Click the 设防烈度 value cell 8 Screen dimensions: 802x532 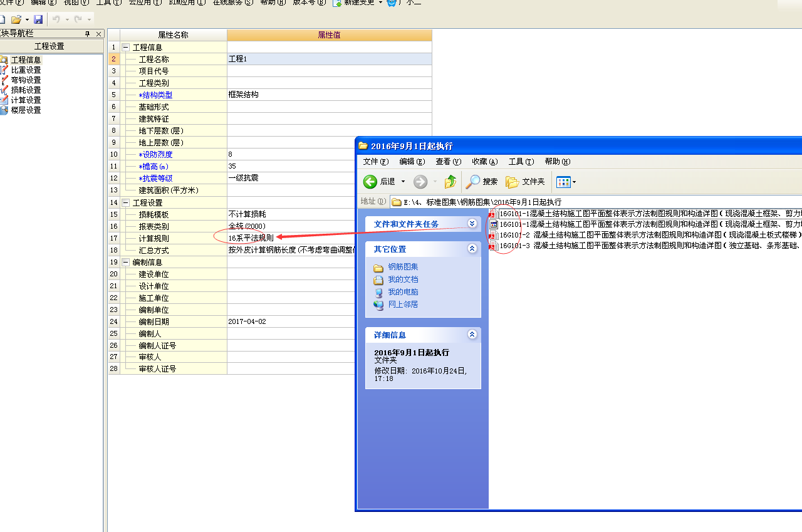[291, 154]
